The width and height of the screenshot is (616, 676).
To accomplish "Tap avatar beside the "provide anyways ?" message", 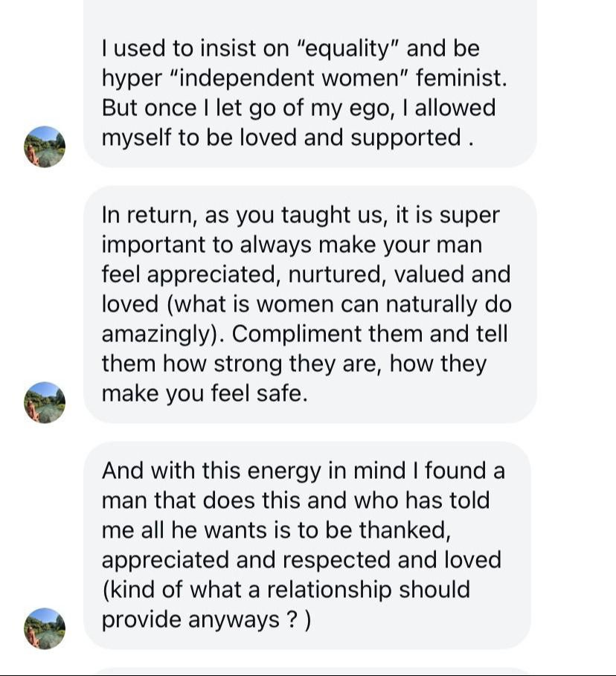I will pyautogui.click(x=45, y=628).
